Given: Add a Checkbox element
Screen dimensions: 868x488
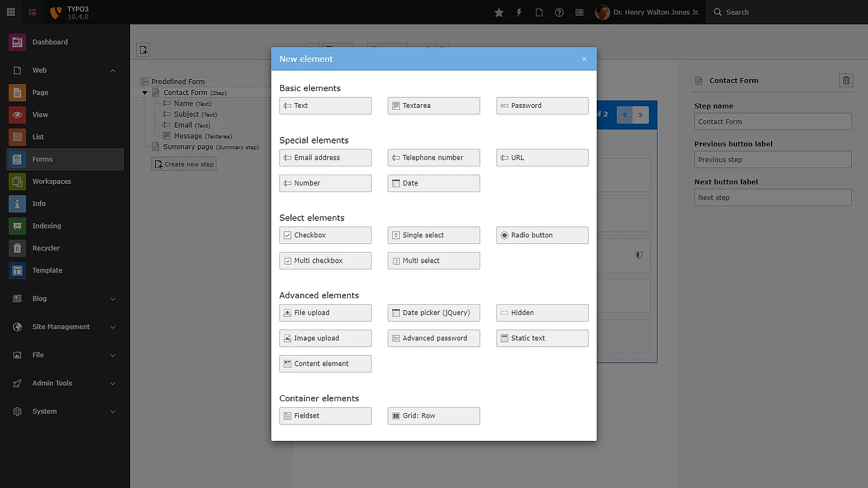Looking at the screenshot, I should pos(325,235).
